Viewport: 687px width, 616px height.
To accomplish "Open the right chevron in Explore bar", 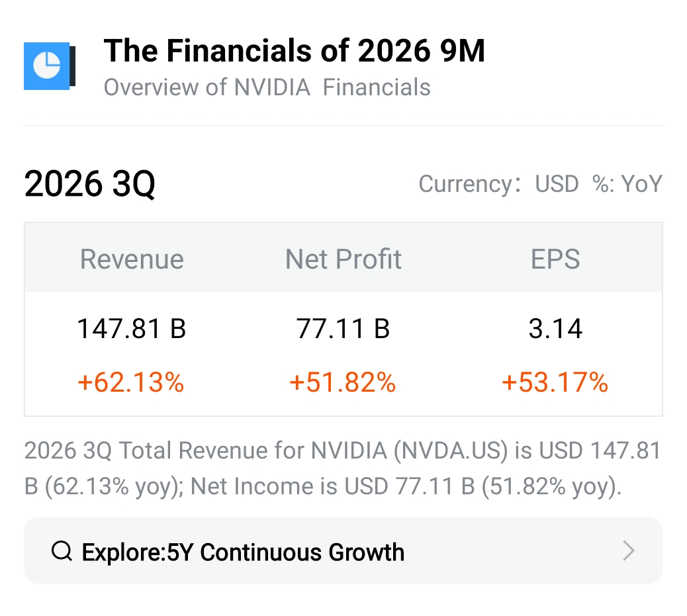I will point(629,550).
